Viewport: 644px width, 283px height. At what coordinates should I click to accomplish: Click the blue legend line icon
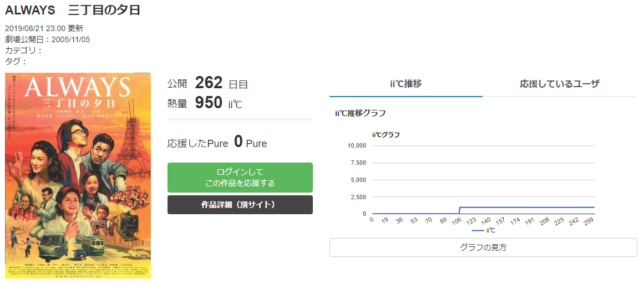pyautogui.click(x=478, y=231)
